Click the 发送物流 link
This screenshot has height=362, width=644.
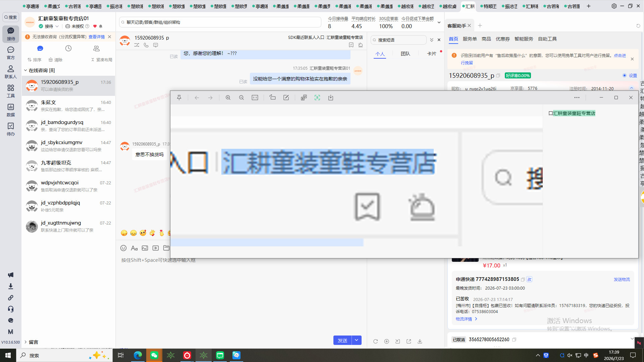click(622, 280)
